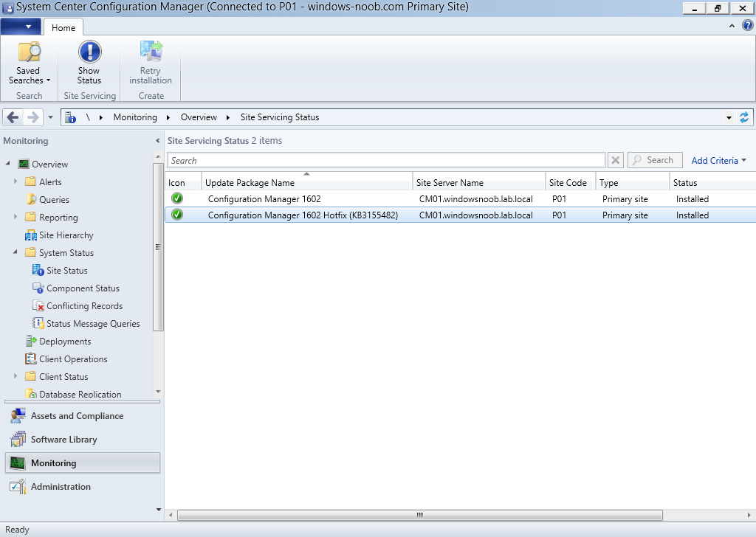Minimize the ribbon with the up chevron
Screen dimensions: 756x537
(732, 26)
